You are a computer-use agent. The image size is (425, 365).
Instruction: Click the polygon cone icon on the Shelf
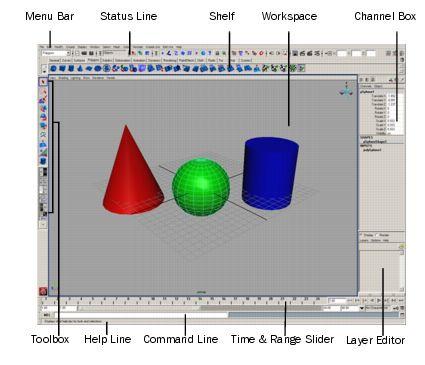click(80, 69)
